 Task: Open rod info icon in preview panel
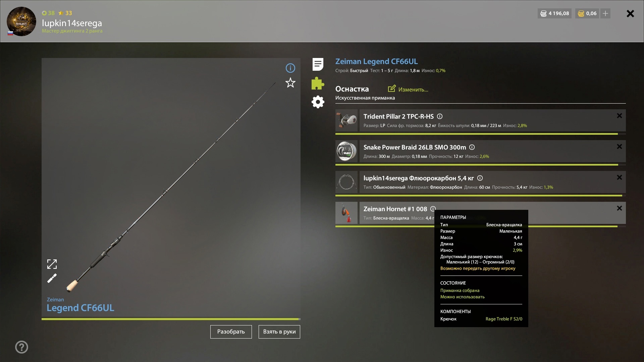point(290,68)
